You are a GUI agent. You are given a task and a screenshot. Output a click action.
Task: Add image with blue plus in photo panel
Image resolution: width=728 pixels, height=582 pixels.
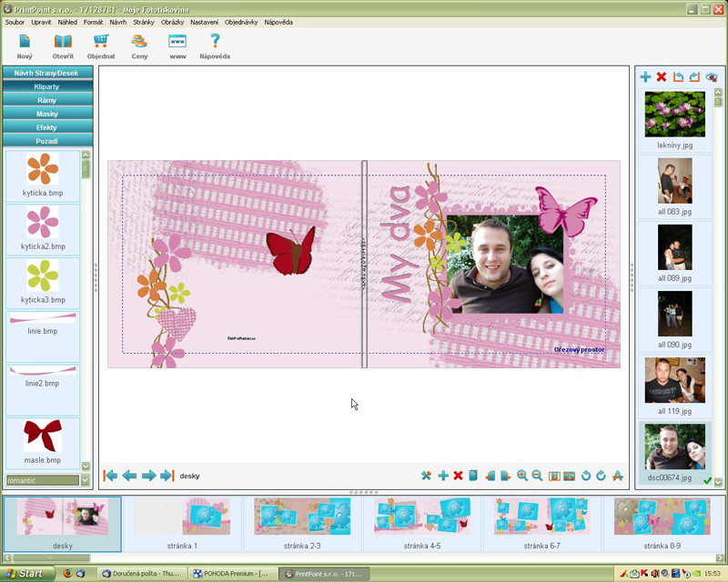(645, 77)
